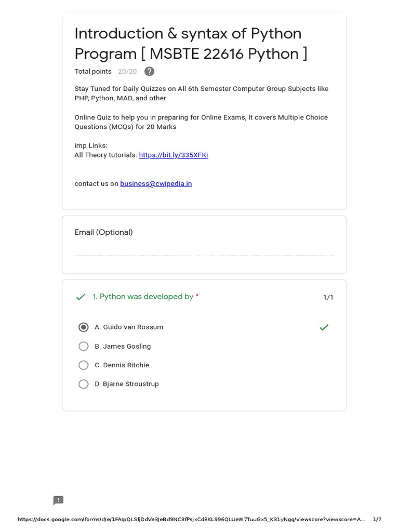The height and width of the screenshot is (532, 399).
Task: Focus the Email (Optional) input field
Action: (204, 250)
